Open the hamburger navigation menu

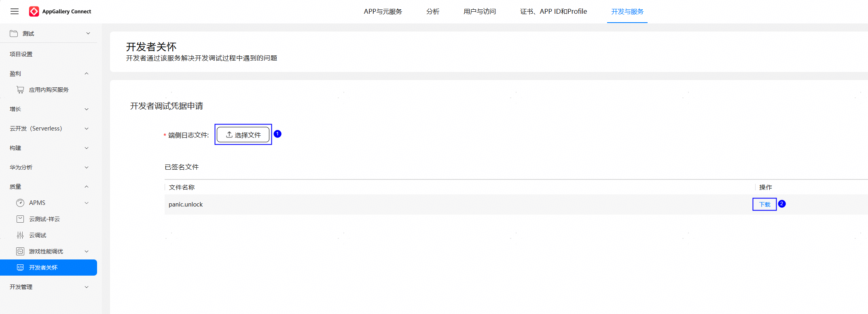15,11
